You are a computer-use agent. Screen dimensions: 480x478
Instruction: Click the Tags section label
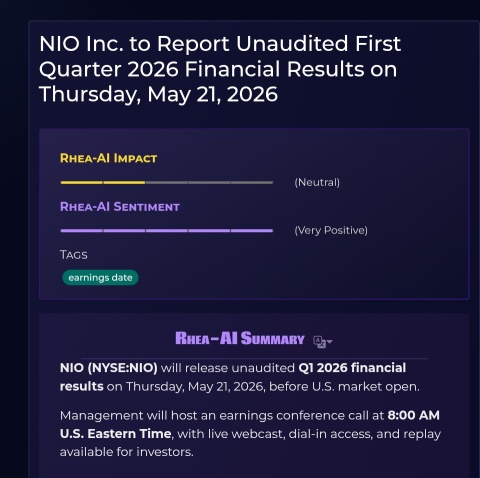point(74,255)
